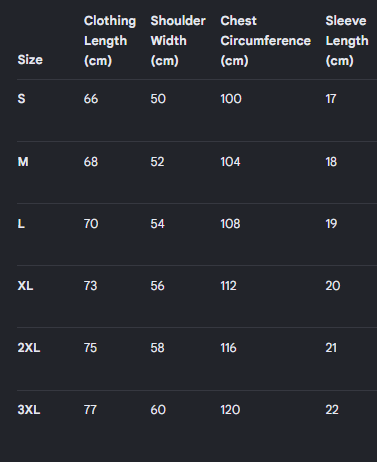This screenshot has width=377, height=462.
Task: Click the Shoulder Width (cm) header
Action: click(178, 41)
